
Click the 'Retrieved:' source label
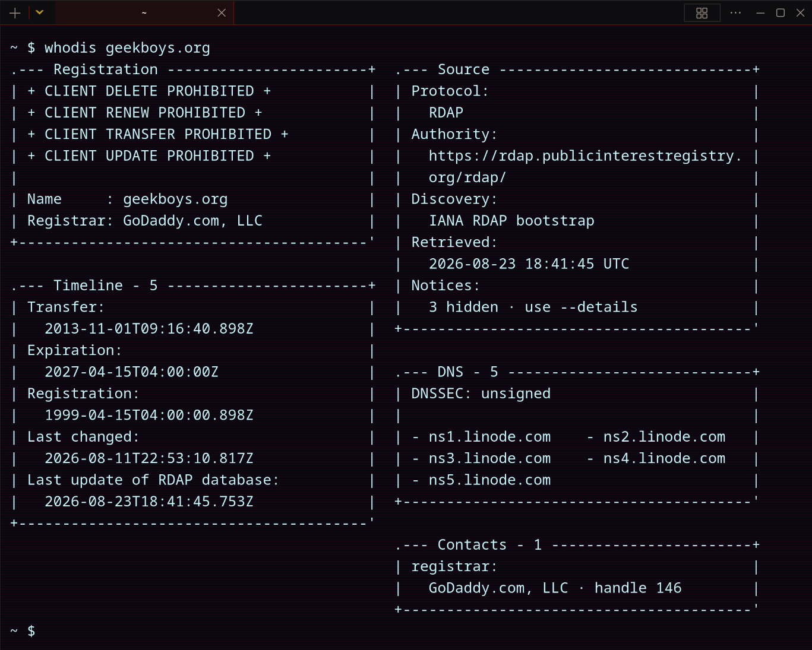[454, 242]
